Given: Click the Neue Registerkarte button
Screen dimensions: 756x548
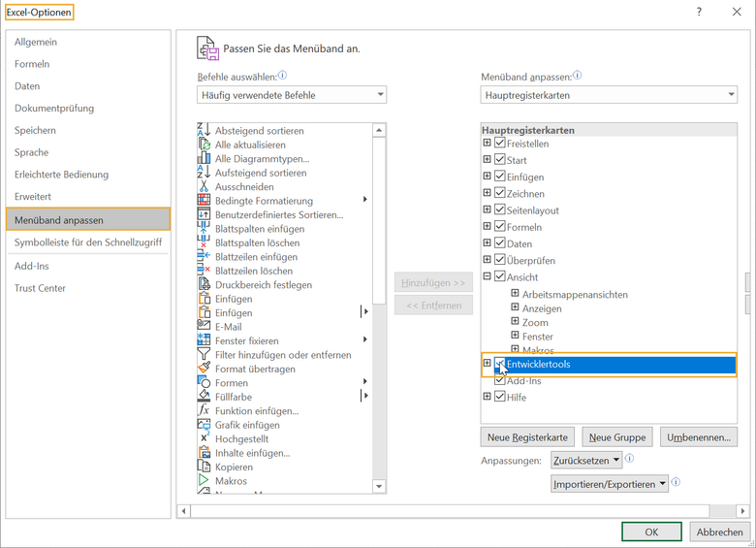Looking at the screenshot, I should (527, 437).
